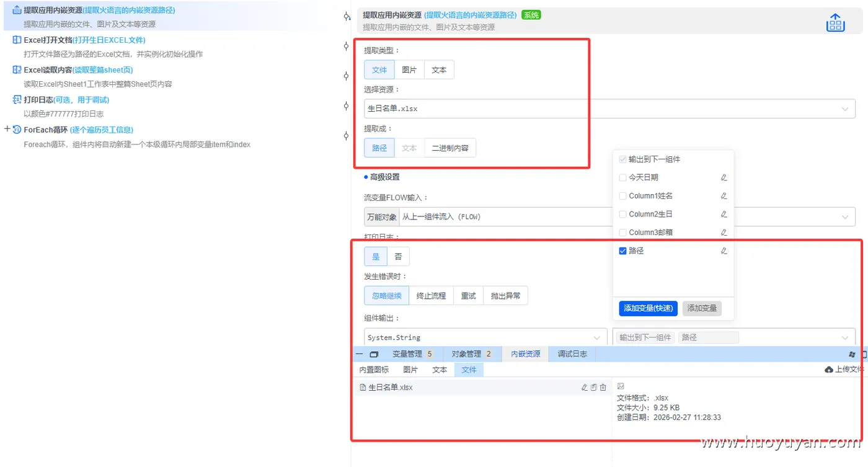This screenshot has width=868, height=467.
Task: Select the 生日名单.xlsx file row
Action: coord(483,387)
